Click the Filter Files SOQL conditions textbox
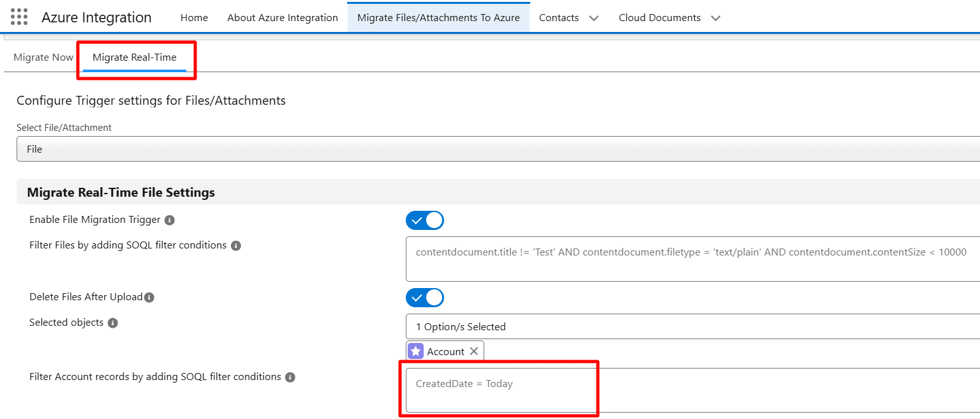Screen dimensions: 980x419 pos(693,259)
